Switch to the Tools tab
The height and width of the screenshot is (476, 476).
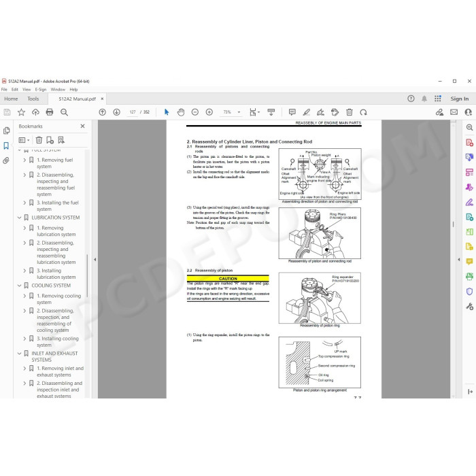click(33, 99)
